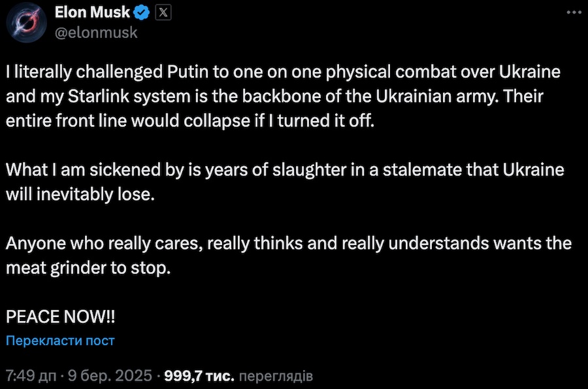The image size is (588, 389).
Task: Click the "What I am sickened by" line
Action: (x=78, y=169)
